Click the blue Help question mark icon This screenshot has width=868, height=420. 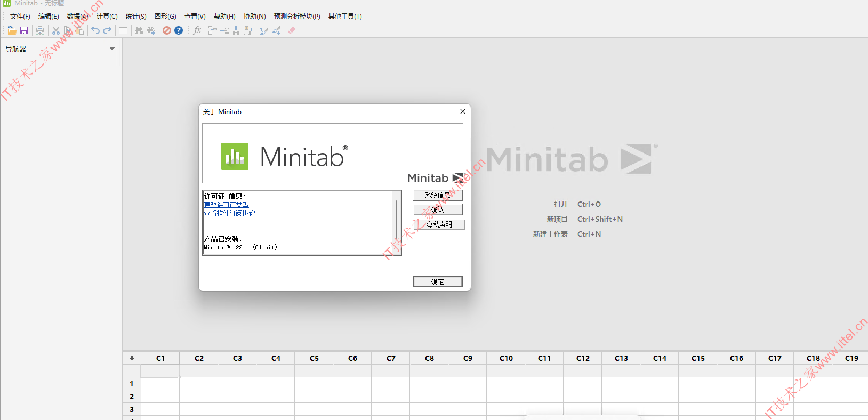click(x=179, y=30)
